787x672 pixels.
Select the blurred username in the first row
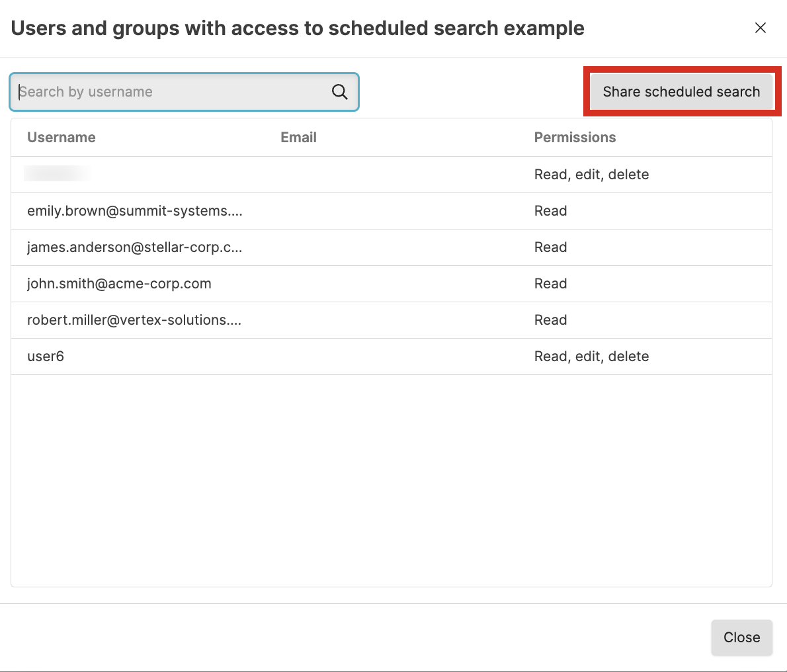click(x=57, y=174)
